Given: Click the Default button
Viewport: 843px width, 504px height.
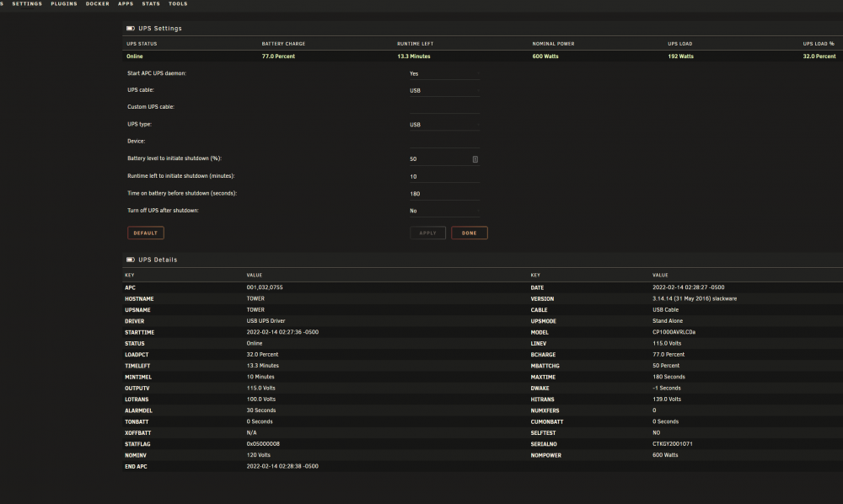Looking at the screenshot, I should pos(146,233).
